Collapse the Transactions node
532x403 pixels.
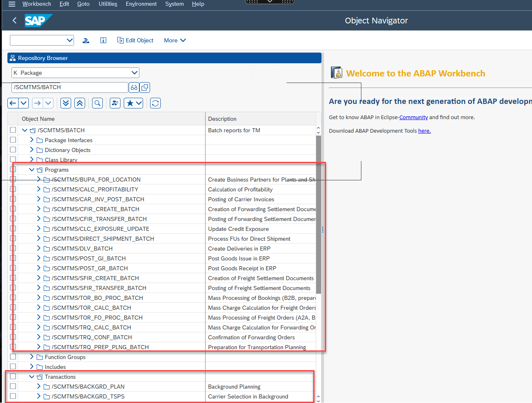(x=32, y=377)
